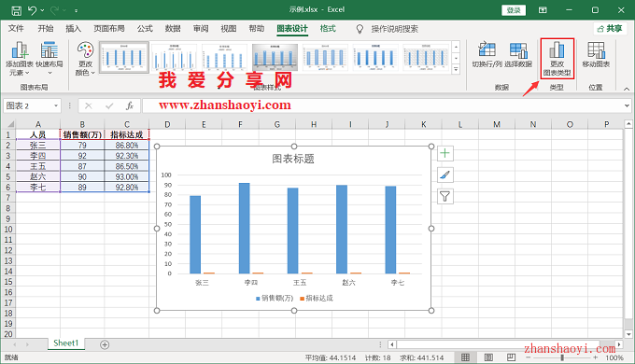Select cell containing 86.80%
The width and height of the screenshot is (635, 364).
pos(127,145)
